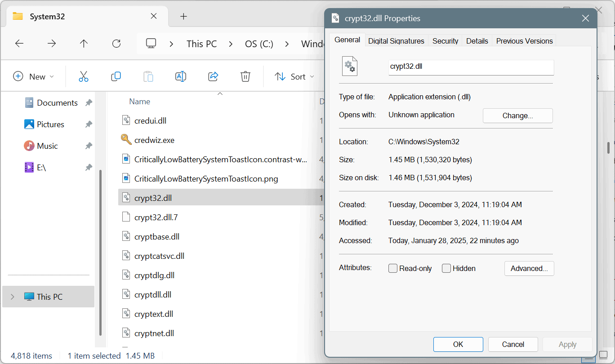The image size is (615, 364).
Task: Switch to the Digital Signatures tab
Action: [396, 41]
